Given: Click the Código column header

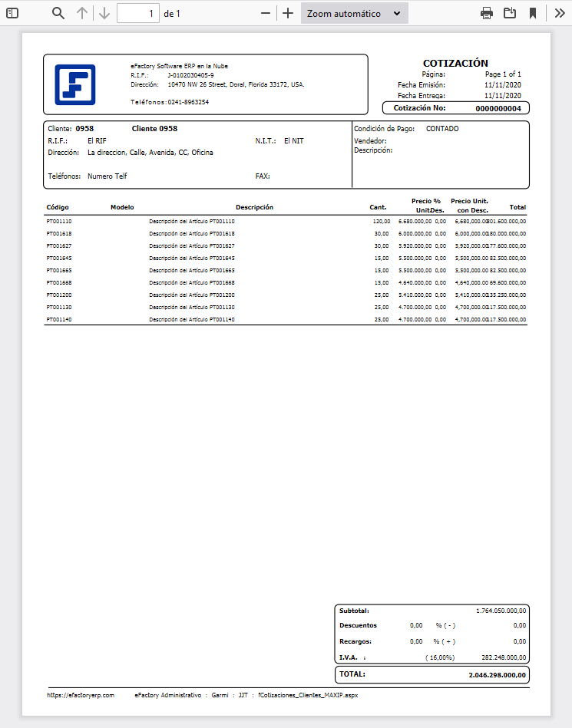Looking at the screenshot, I should pyautogui.click(x=58, y=207).
